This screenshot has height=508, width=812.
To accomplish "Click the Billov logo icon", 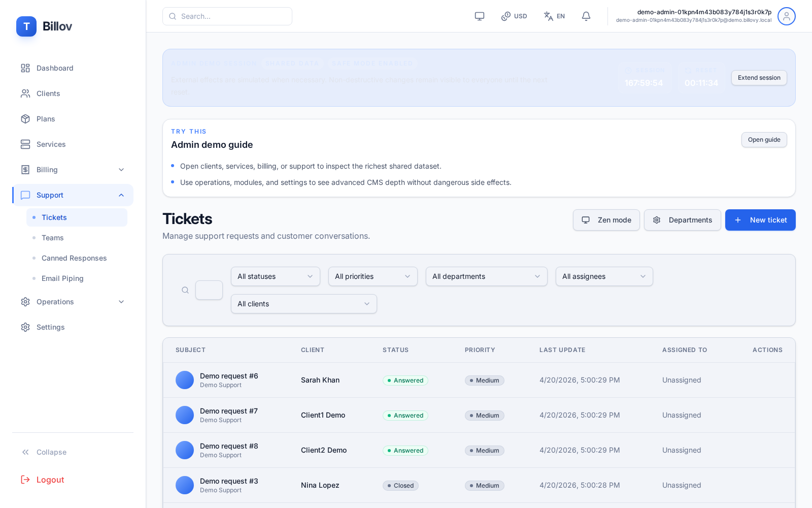I will [26, 26].
